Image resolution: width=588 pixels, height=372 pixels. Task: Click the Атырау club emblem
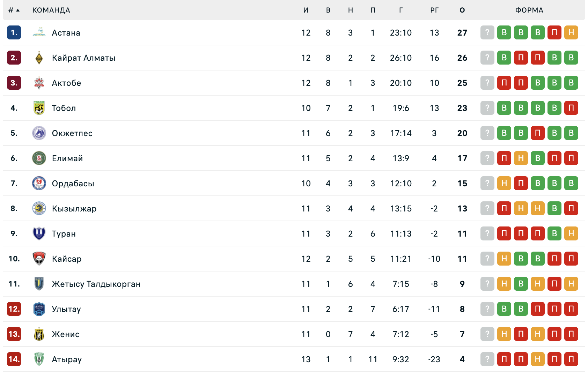click(x=39, y=359)
